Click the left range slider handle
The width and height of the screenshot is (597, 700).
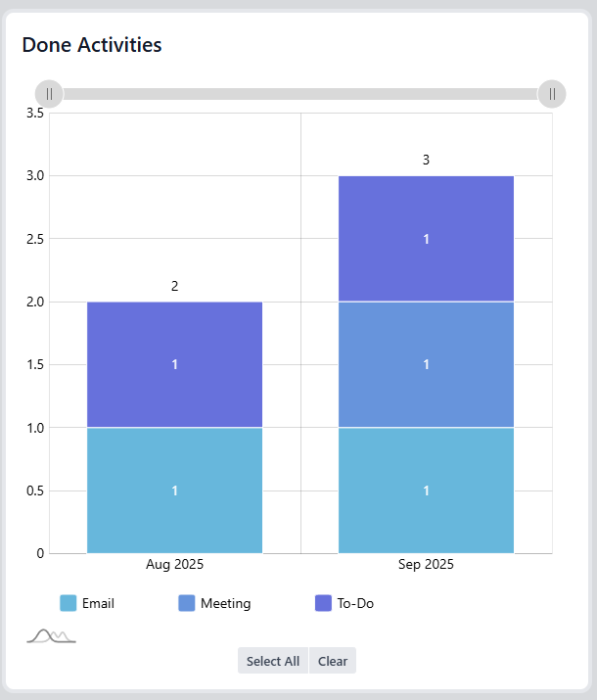(x=49, y=94)
